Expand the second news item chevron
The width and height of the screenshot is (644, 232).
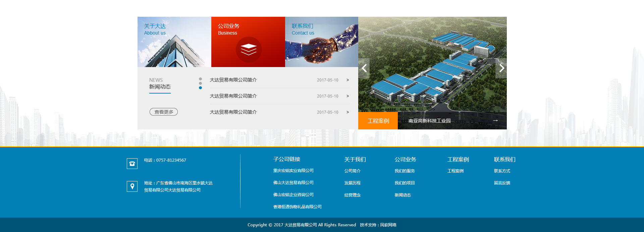point(347,96)
